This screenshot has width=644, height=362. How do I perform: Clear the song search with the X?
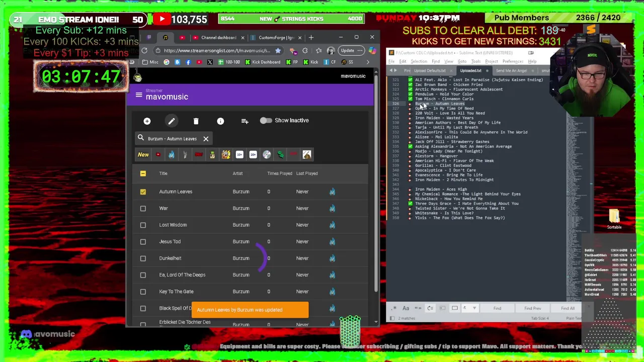206,139
